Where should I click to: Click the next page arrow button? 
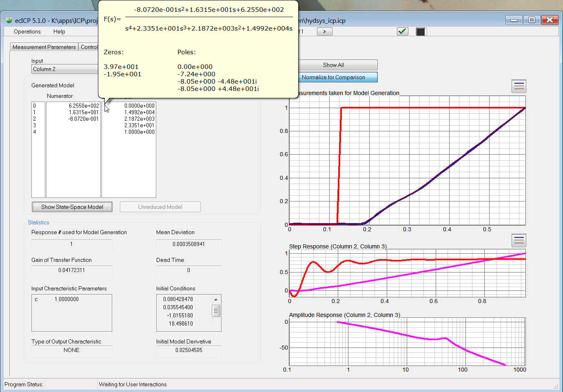(x=324, y=31)
